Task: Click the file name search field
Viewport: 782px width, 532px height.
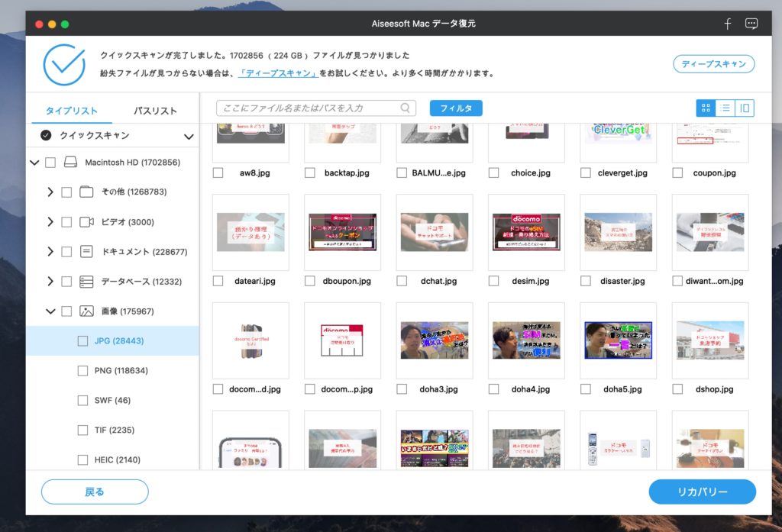Action: (315, 108)
